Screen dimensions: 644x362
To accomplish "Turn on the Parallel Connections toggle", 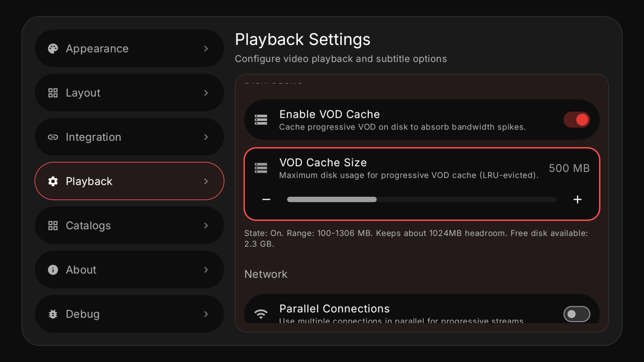I will (577, 314).
